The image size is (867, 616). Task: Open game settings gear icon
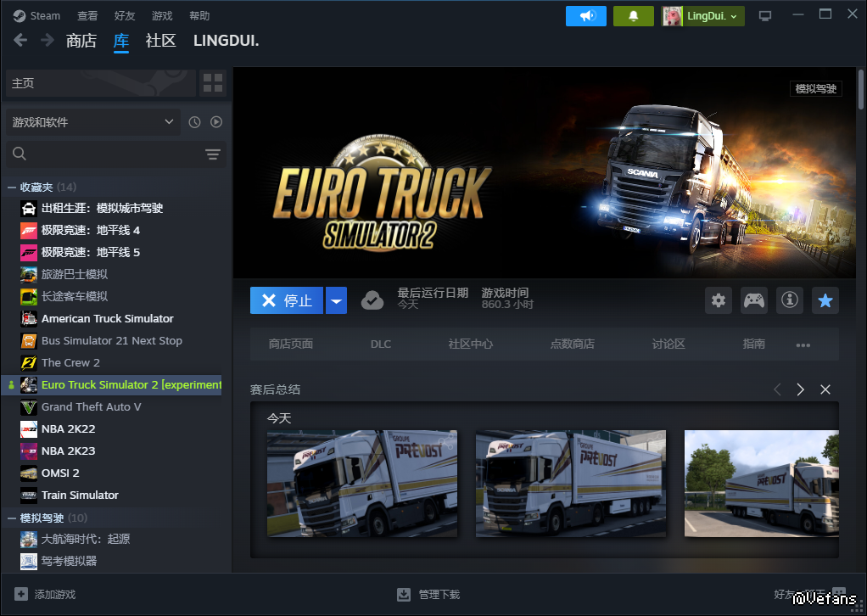click(719, 300)
